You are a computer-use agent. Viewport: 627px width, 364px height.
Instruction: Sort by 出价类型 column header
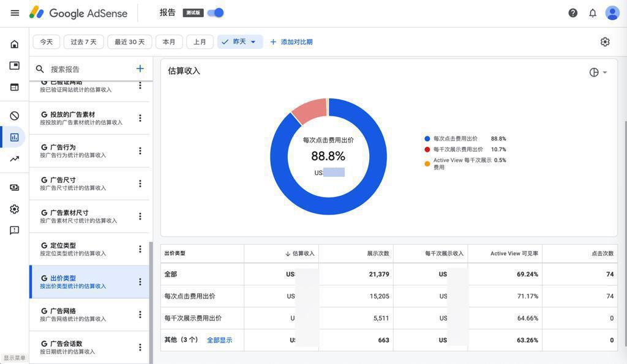pos(175,253)
